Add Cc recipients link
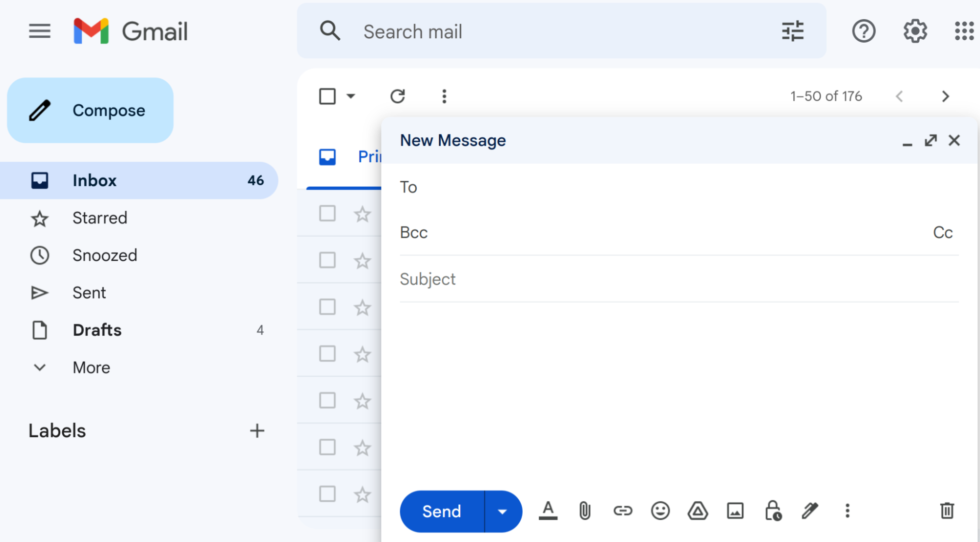 click(942, 232)
